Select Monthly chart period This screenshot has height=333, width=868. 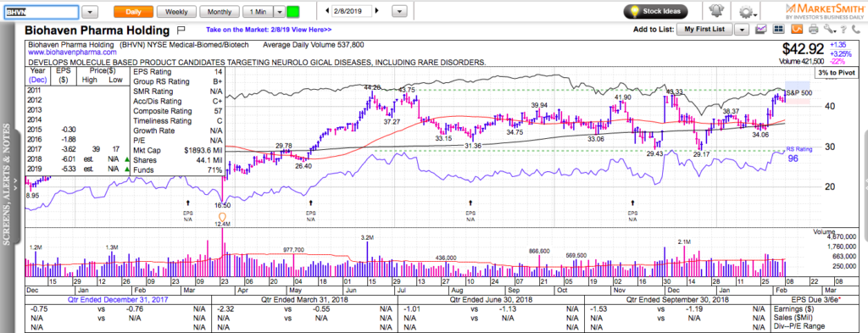220,12
